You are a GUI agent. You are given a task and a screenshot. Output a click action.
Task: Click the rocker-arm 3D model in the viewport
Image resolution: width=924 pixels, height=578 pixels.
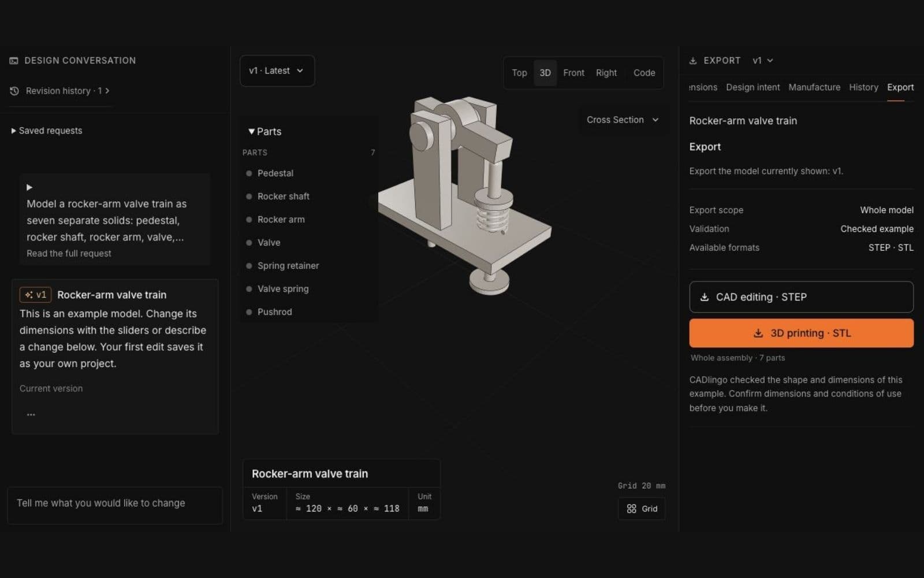465,197
